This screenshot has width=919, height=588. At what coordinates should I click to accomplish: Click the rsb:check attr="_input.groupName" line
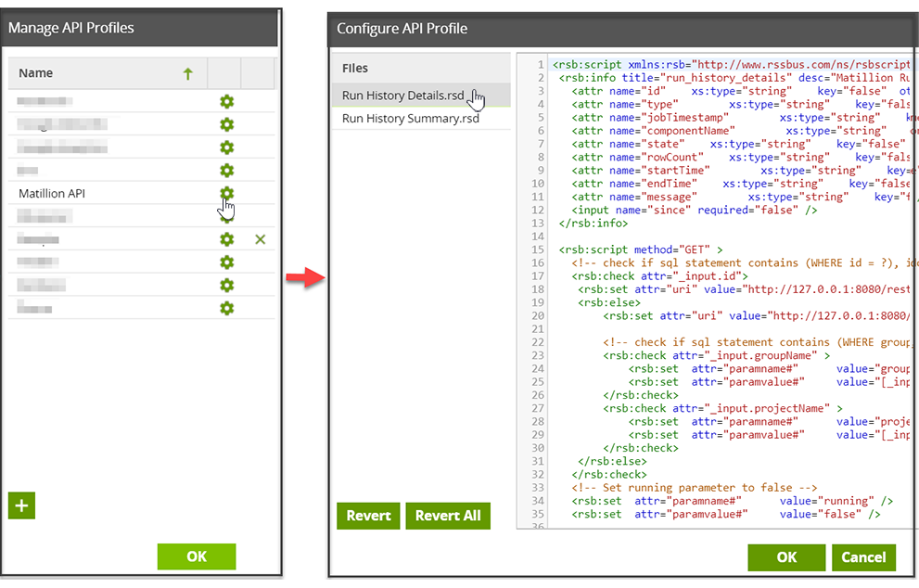(716, 355)
